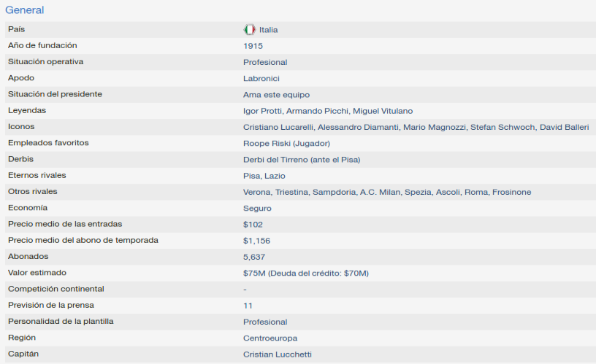Click the Derbi del Tirreno entry

pos(302,160)
